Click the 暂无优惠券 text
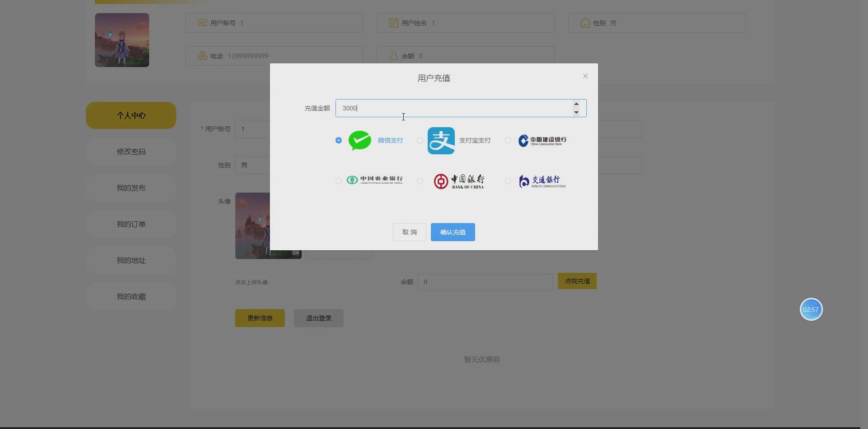This screenshot has width=868, height=429. (x=482, y=359)
